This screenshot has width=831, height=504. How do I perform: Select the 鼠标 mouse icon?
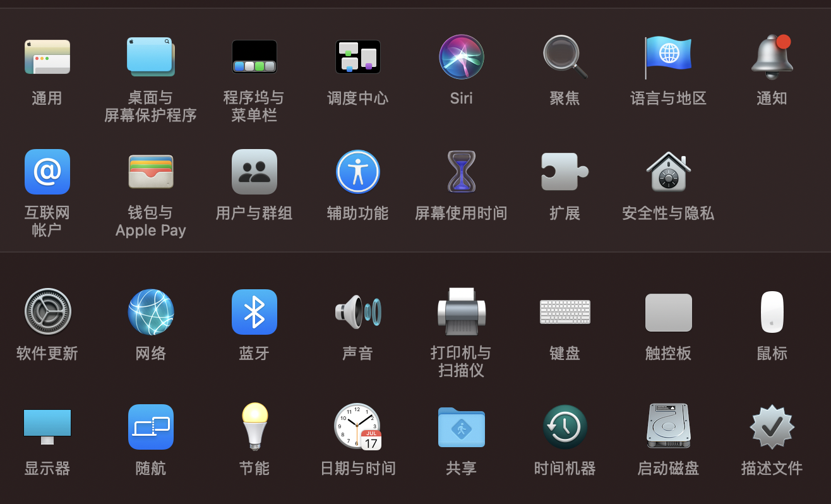pos(772,312)
